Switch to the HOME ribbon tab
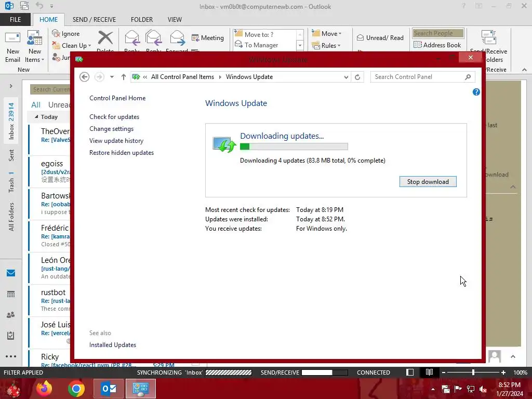 pyautogui.click(x=48, y=20)
